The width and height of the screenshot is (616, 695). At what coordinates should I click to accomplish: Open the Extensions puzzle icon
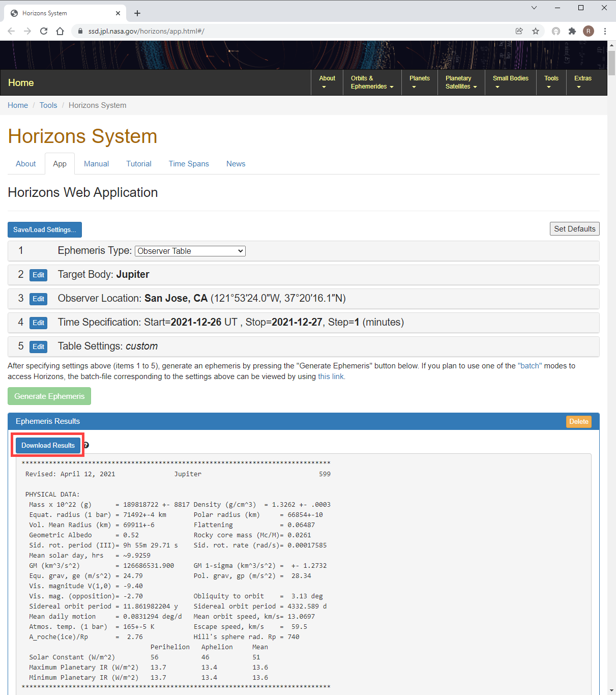[x=572, y=31]
